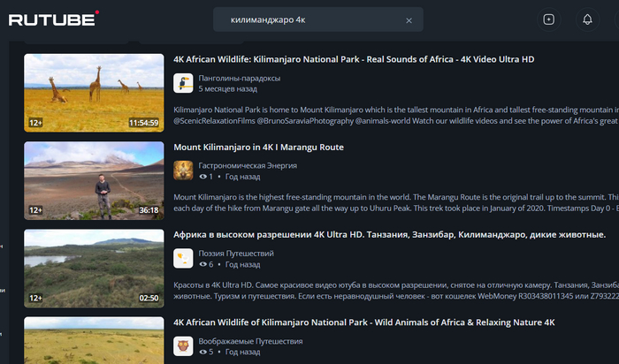The height and width of the screenshot is (364, 619).
Task: Click the Панголины-парадоксы channel avatar icon
Action: [183, 83]
